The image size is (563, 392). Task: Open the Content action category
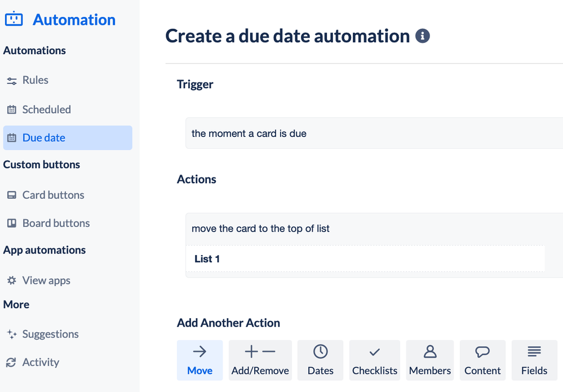click(x=482, y=360)
